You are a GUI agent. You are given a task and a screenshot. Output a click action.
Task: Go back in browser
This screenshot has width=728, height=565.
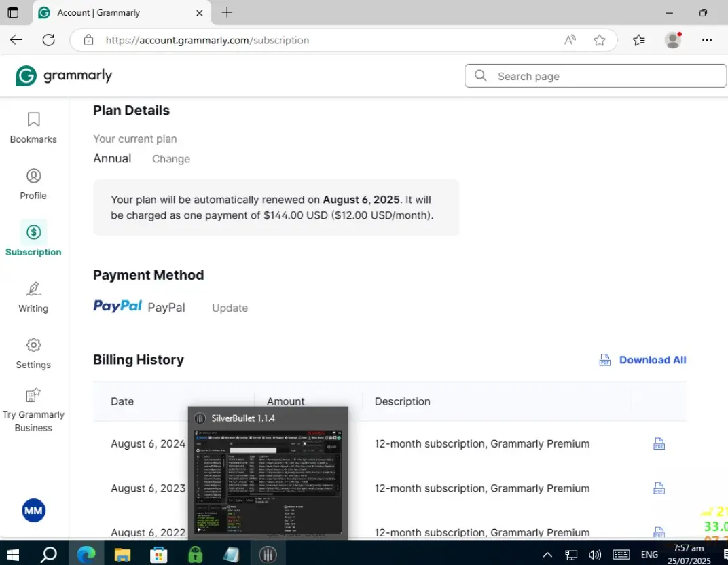click(x=16, y=40)
